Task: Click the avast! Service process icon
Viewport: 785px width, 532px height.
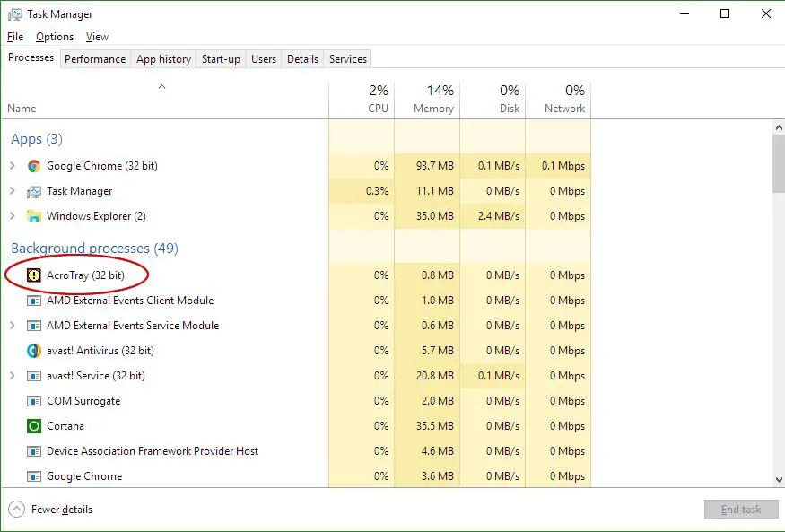Action: tap(33, 375)
